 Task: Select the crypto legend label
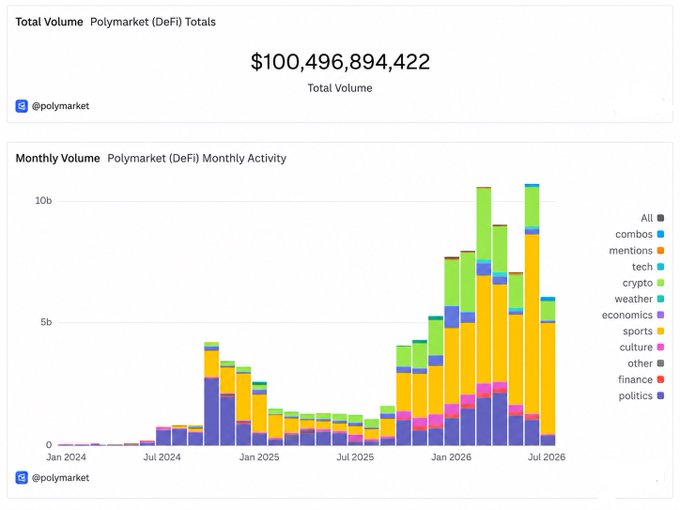638,283
